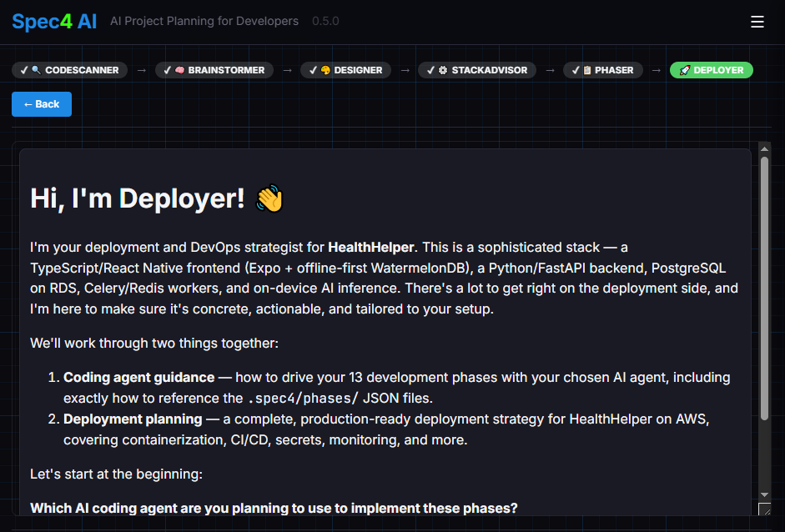This screenshot has height=532, width=785.
Task: Click the Back button
Action: click(42, 104)
